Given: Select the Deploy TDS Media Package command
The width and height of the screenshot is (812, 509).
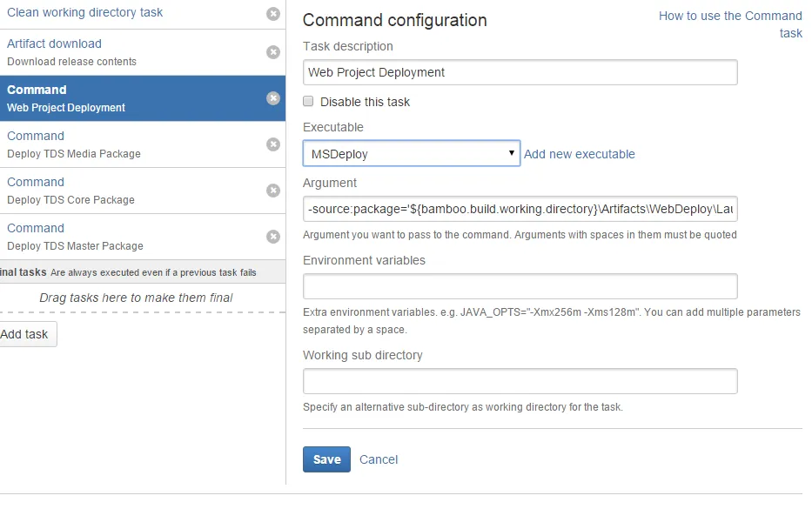Looking at the screenshot, I should [x=73, y=144].
